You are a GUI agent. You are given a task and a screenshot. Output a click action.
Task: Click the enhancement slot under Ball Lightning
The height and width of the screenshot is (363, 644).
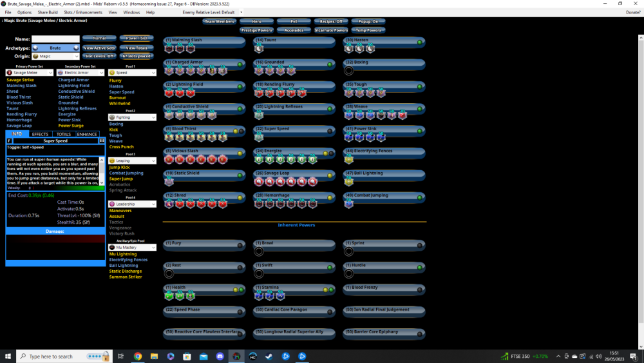(349, 181)
